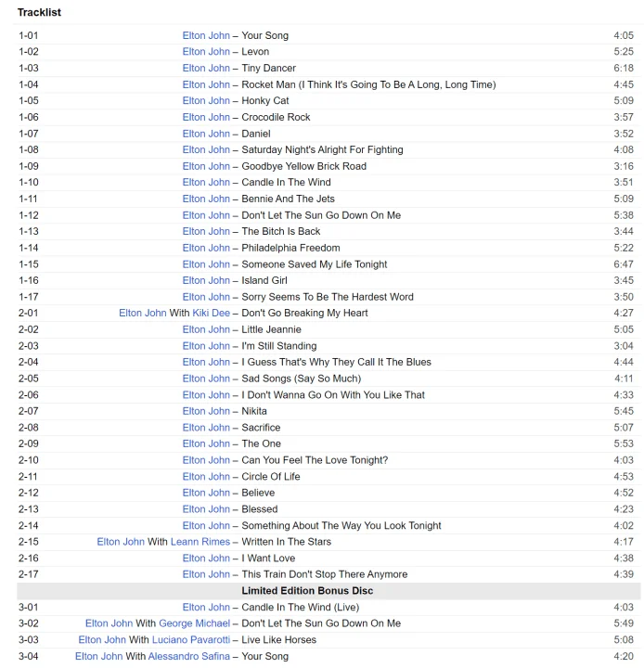
Task: Open Elton John link on Live Like Horses row
Action: coord(102,639)
